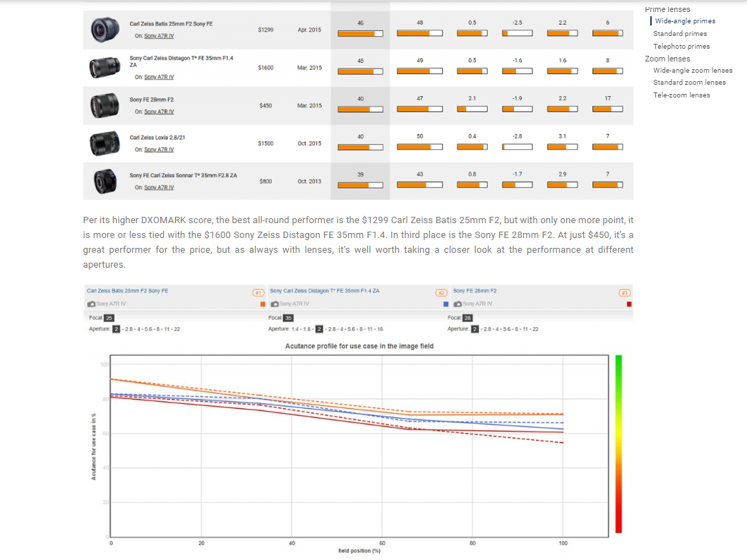The image size is (747, 560).
Task: Select focal length 25 for Batis lens
Action: click(109, 318)
